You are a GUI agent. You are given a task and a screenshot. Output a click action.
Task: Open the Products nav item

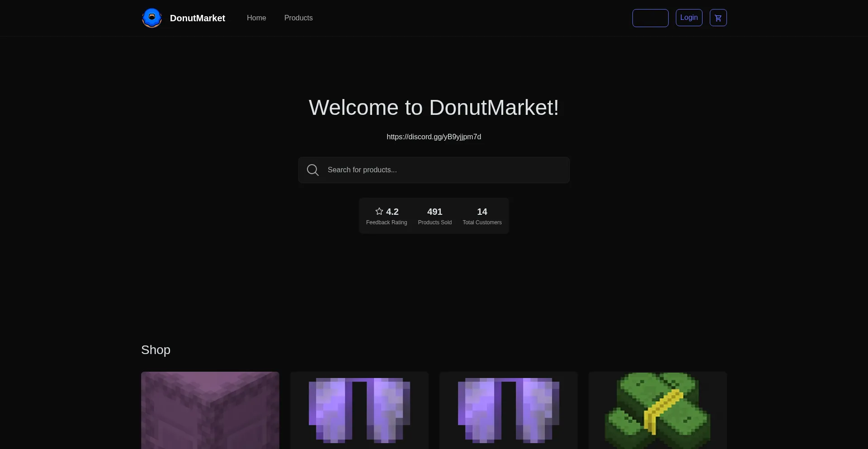click(298, 18)
